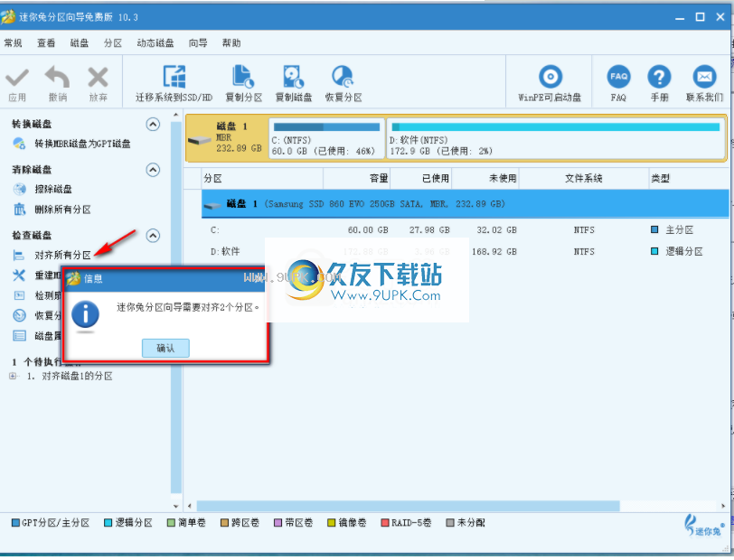Open the Dynamic Disk (动态磁盘) menu
734x560 pixels.
pyautogui.click(x=155, y=43)
